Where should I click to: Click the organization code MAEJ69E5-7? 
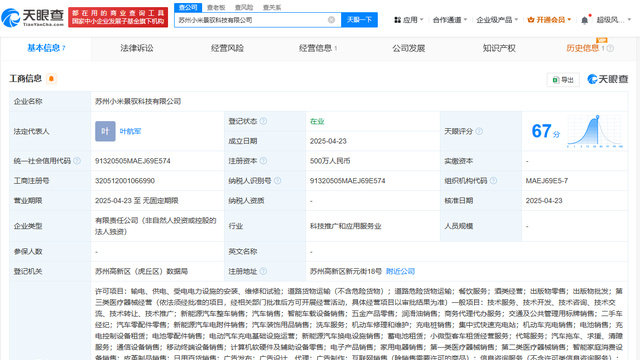547,181
